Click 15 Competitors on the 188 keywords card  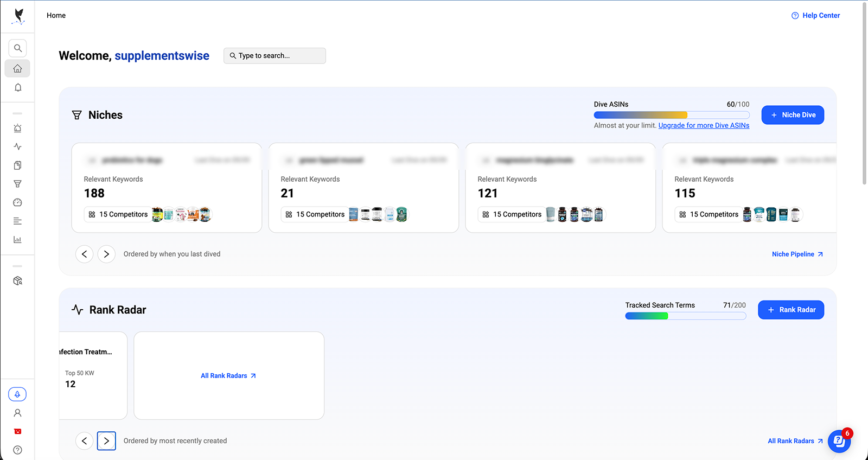118,214
